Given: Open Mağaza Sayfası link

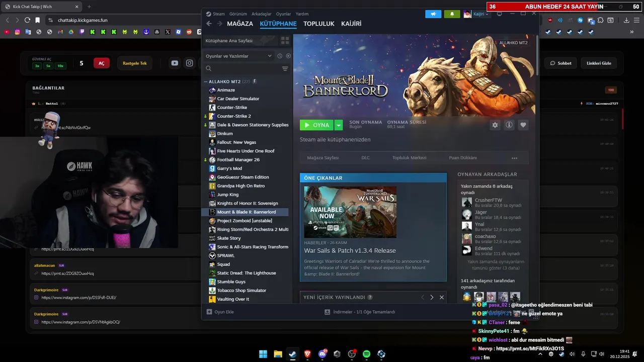Looking at the screenshot, I should pos(323,158).
